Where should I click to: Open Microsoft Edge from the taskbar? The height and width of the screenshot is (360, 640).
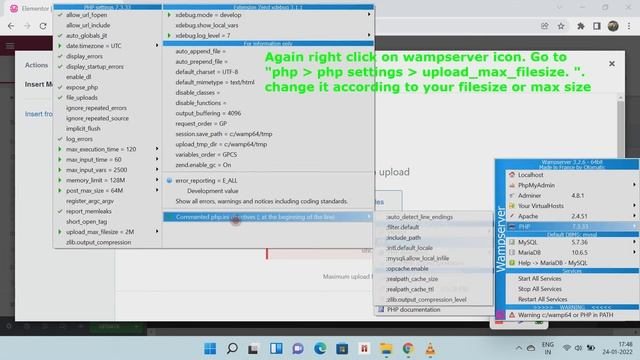click(320, 349)
